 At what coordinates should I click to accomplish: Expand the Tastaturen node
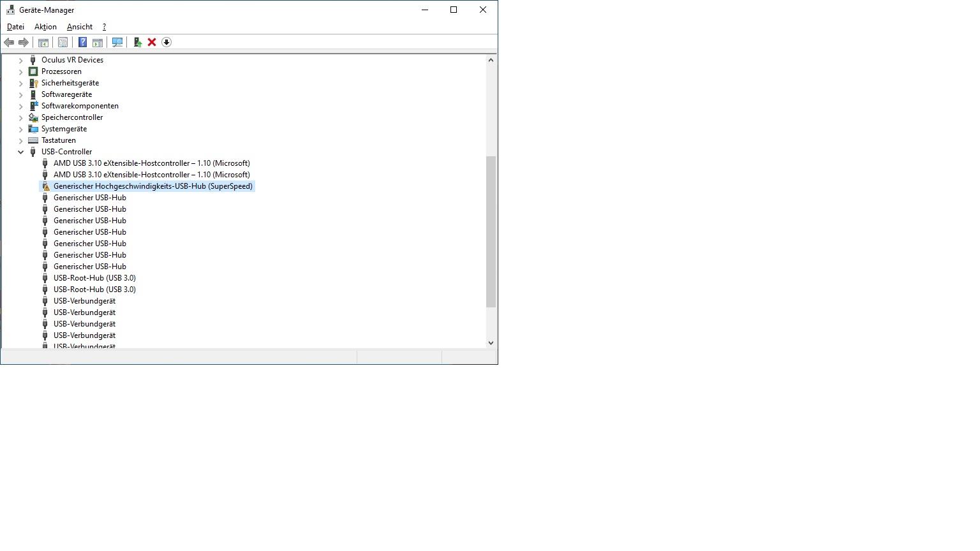tap(20, 140)
